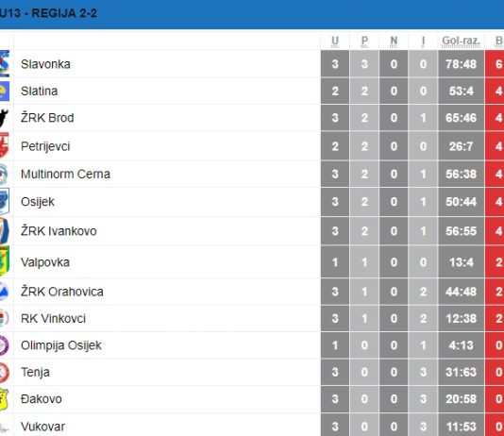
Task: Click Slavonka's red points cell
Action: pos(495,63)
